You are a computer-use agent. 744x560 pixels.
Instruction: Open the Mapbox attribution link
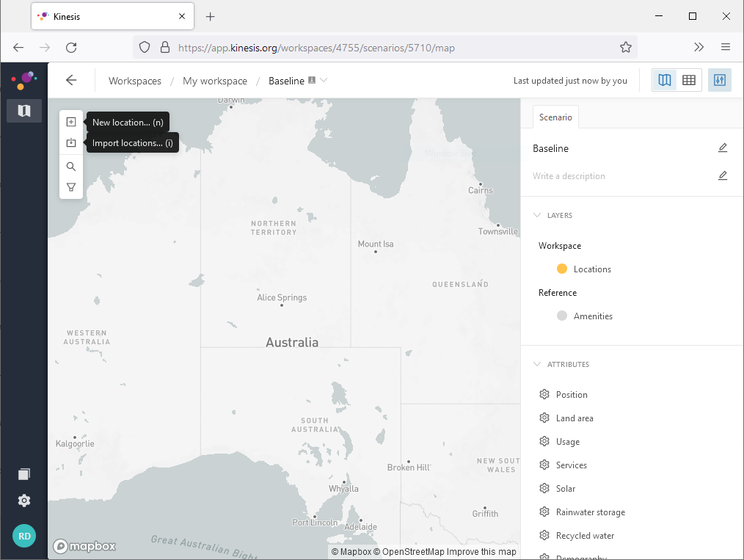tap(351, 551)
